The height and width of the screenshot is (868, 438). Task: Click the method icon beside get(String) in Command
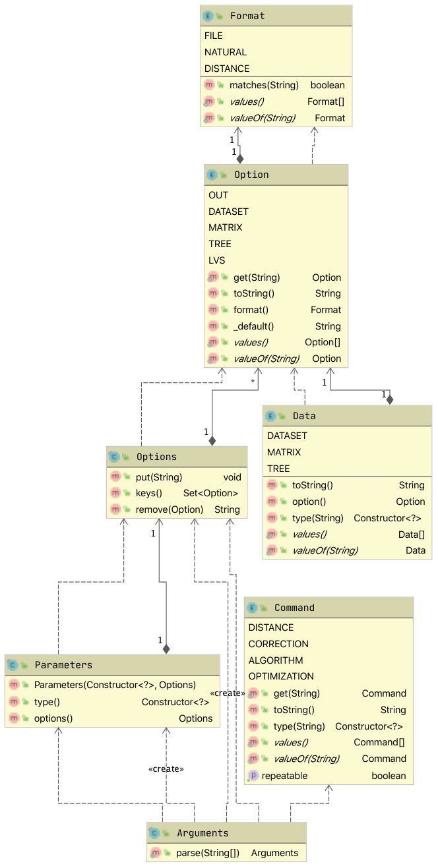pyautogui.click(x=253, y=693)
